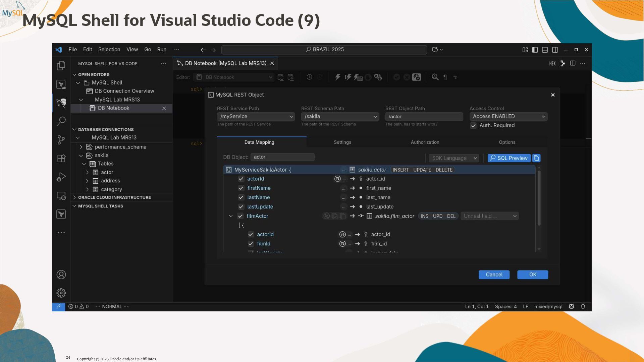644x362 pixels.
Task: Click the Accounts icon in activity bar
Action: pyautogui.click(x=61, y=275)
